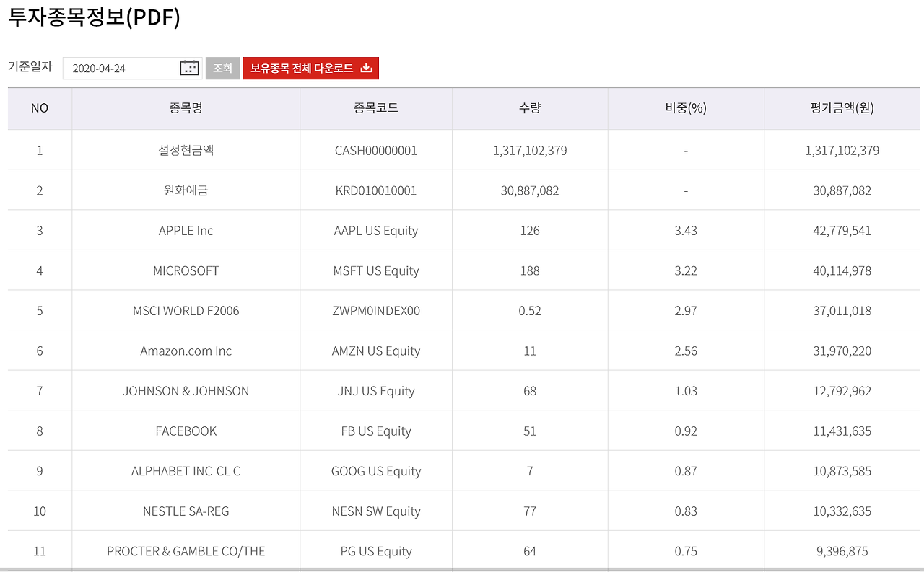
Task: Click the 기준일자 label
Action: (x=30, y=66)
